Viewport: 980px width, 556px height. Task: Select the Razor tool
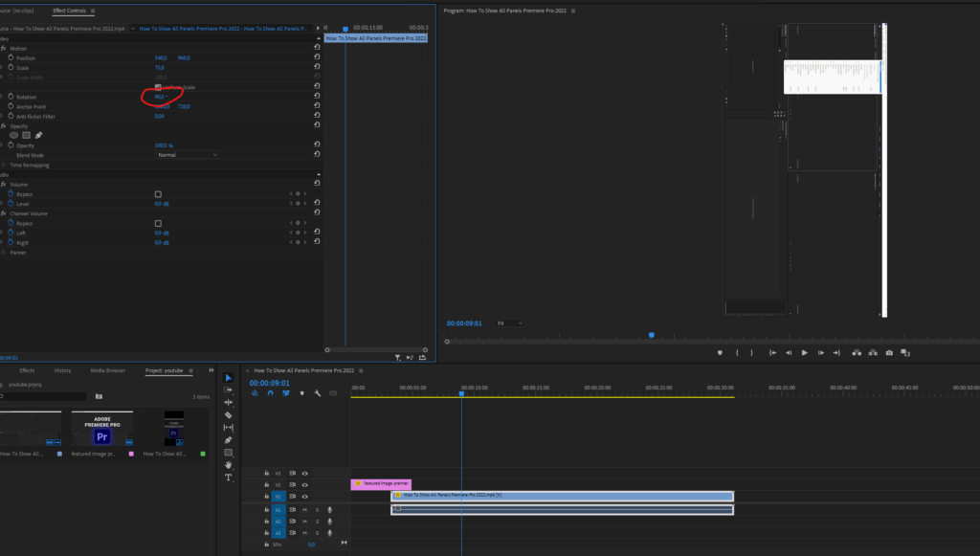228,414
